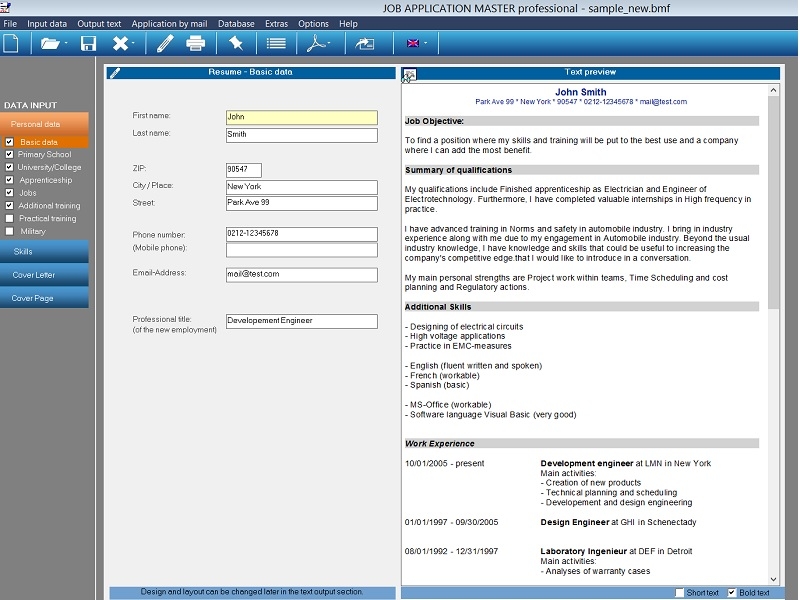Click the First name field
The height and width of the screenshot is (600, 800).
click(x=302, y=117)
